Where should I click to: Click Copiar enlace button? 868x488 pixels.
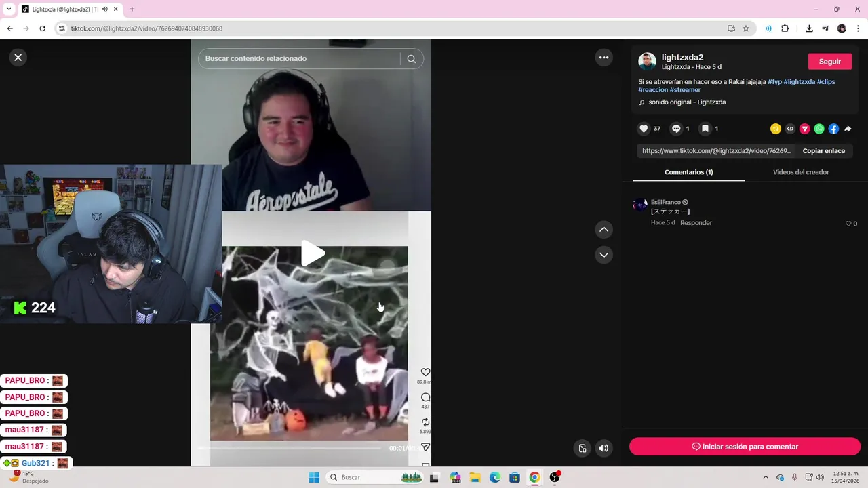pos(823,151)
